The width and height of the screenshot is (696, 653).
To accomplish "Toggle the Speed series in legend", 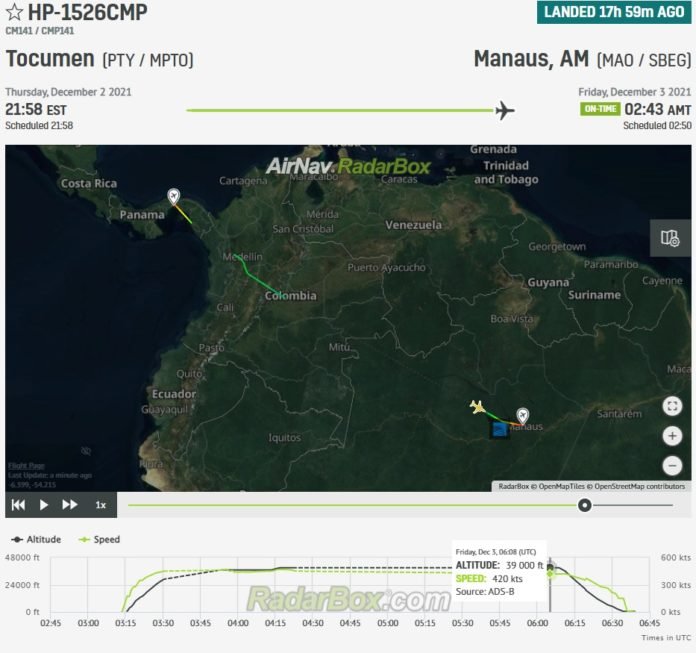I will point(99,539).
